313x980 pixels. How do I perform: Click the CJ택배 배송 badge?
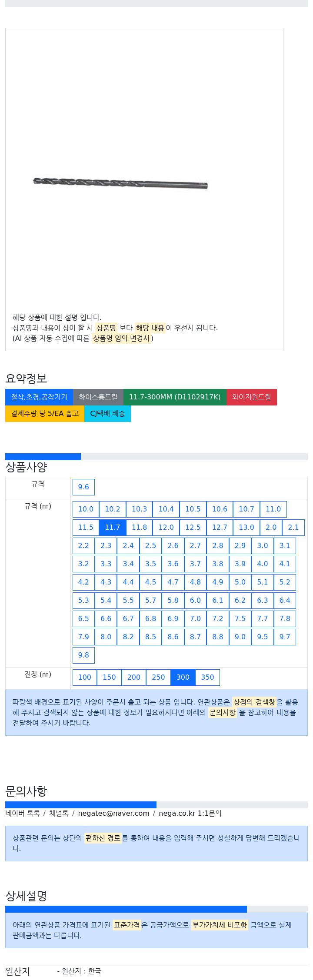(x=107, y=413)
